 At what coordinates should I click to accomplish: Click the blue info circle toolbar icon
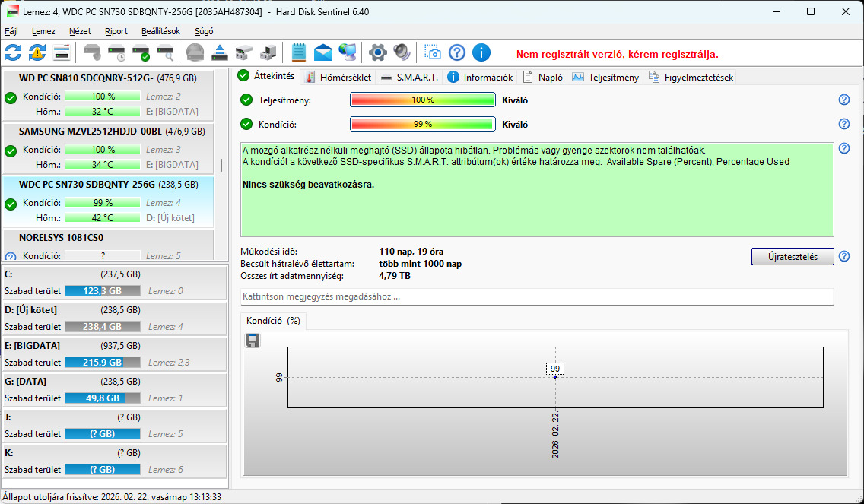(481, 53)
